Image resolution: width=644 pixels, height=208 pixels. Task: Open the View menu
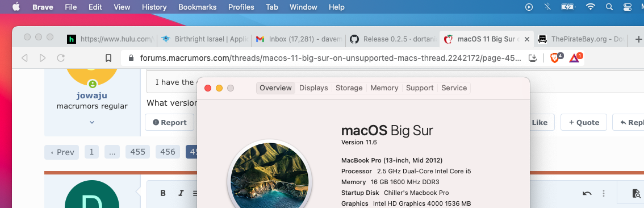122,7
